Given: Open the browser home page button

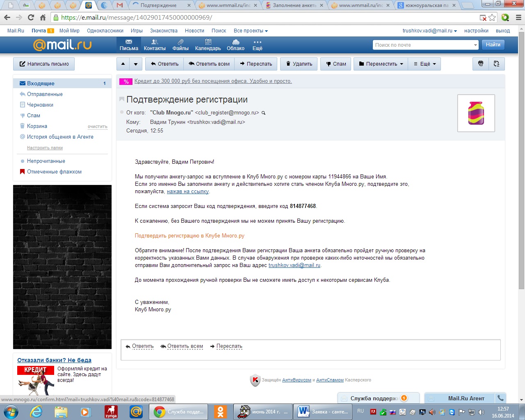Looking at the screenshot, I should point(43,18).
